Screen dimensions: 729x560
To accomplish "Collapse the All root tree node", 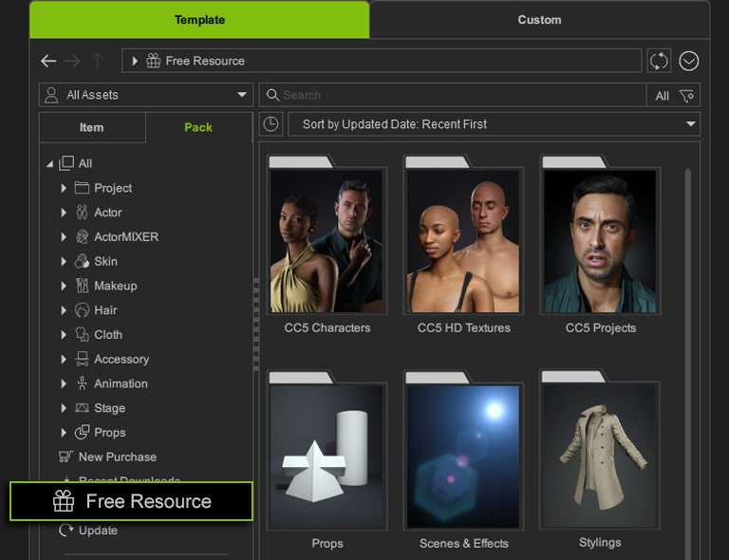I will pyautogui.click(x=49, y=164).
